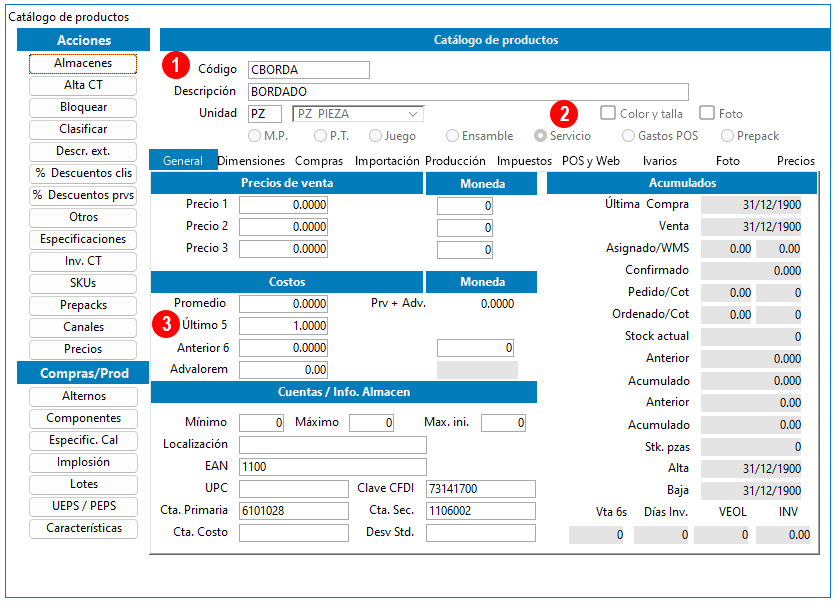The image size is (838, 608).
Task: Click the Desv Std. field
Action: point(481,533)
